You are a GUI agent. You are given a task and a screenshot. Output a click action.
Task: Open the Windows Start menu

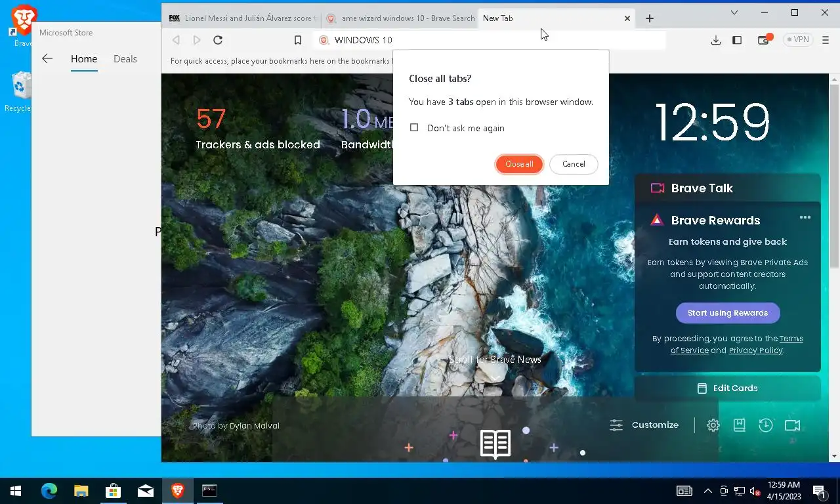[x=16, y=491]
